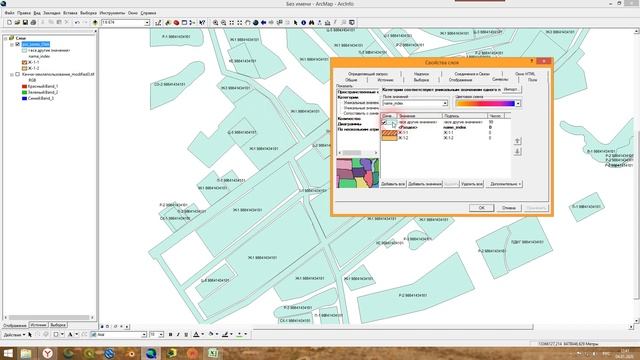This screenshot has height=360, width=640.
Task: Click Удалить все button
Action: pos(471,184)
